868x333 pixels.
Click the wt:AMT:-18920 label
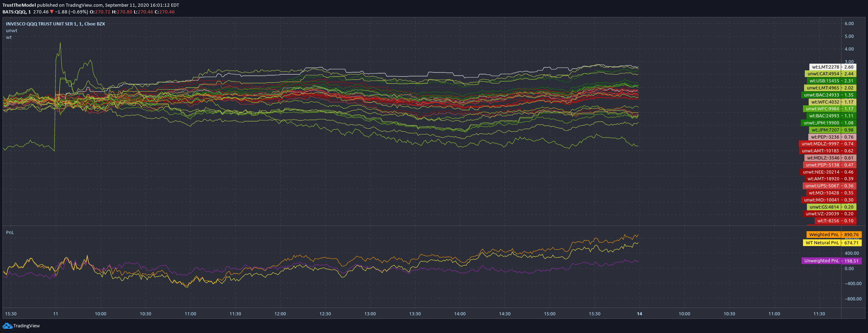pos(823,179)
